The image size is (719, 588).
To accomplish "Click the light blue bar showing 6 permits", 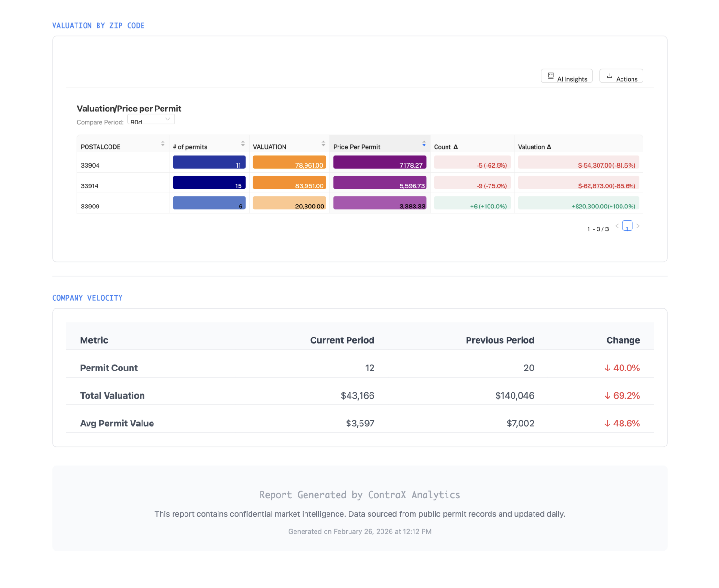I will (209, 203).
